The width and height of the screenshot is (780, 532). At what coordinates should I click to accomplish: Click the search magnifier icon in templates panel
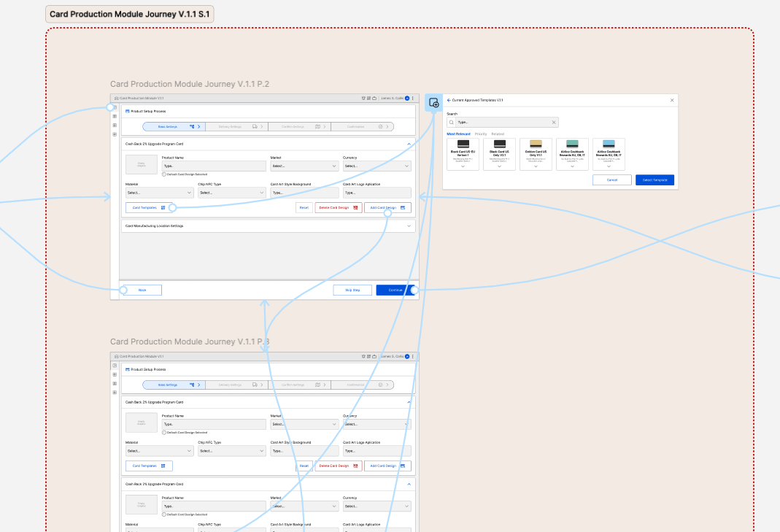click(x=452, y=123)
